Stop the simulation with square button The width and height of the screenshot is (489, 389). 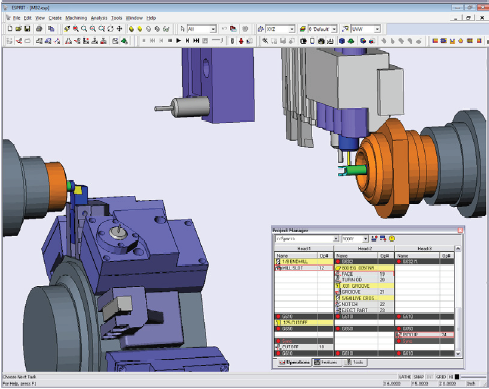170,41
